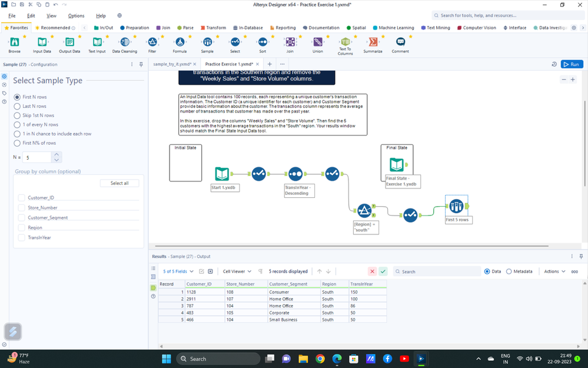
Task: Open the 5 of 5 Fields dropdown
Action: pos(178,271)
